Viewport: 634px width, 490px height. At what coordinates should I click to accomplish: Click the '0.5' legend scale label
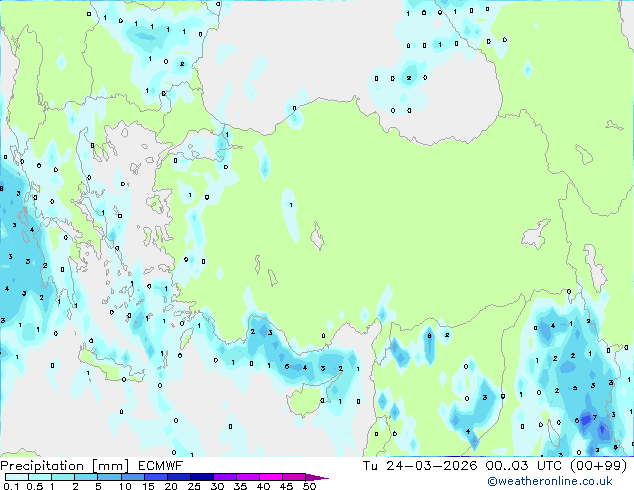pos(34,486)
